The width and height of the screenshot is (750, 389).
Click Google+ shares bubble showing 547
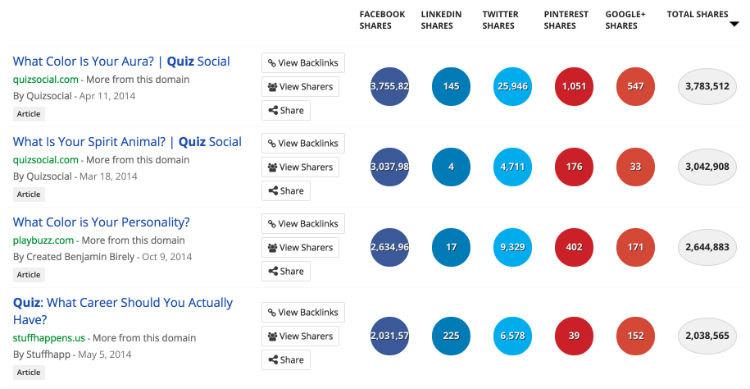635,87
